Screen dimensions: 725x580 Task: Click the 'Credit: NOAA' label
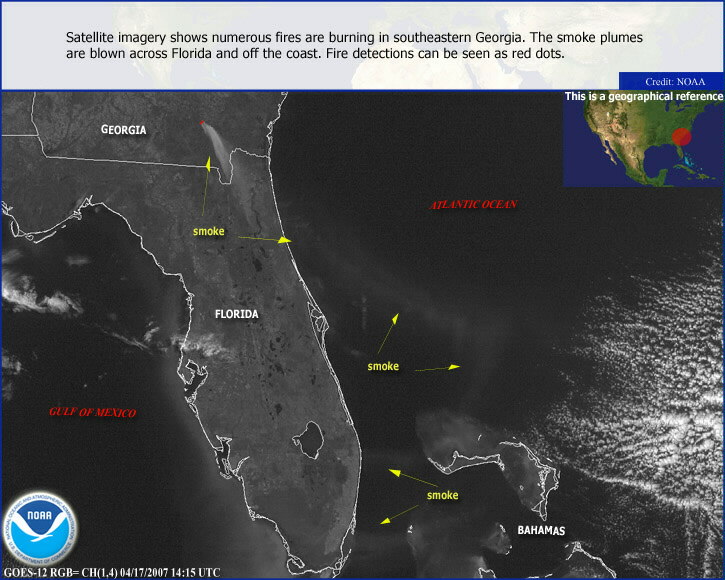[x=675, y=82]
